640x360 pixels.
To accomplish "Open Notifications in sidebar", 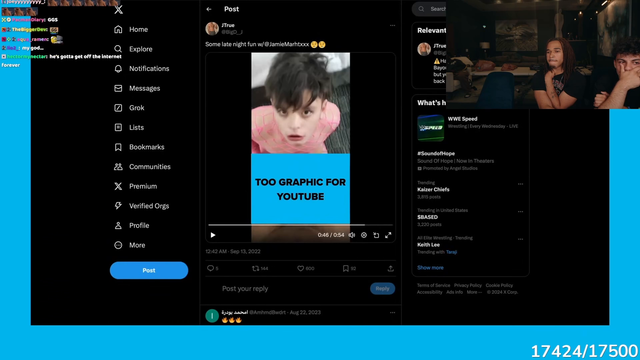I will click(x=141, y=69).
